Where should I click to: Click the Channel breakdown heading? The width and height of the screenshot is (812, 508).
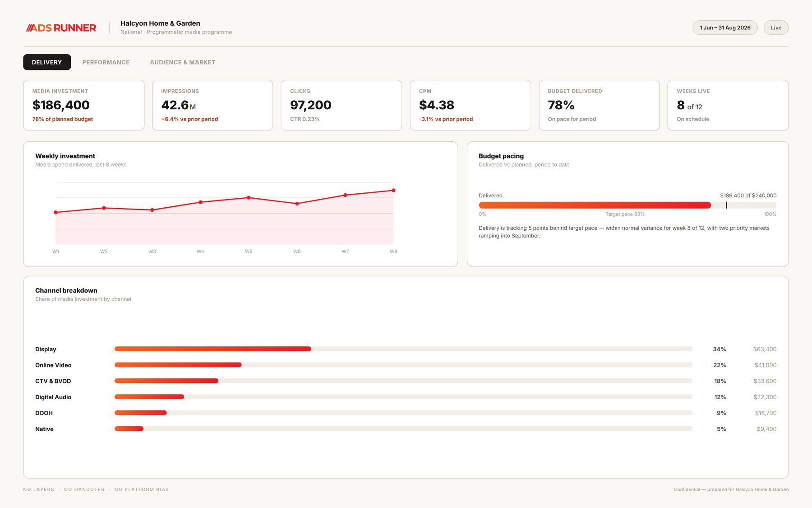[66, 291]
